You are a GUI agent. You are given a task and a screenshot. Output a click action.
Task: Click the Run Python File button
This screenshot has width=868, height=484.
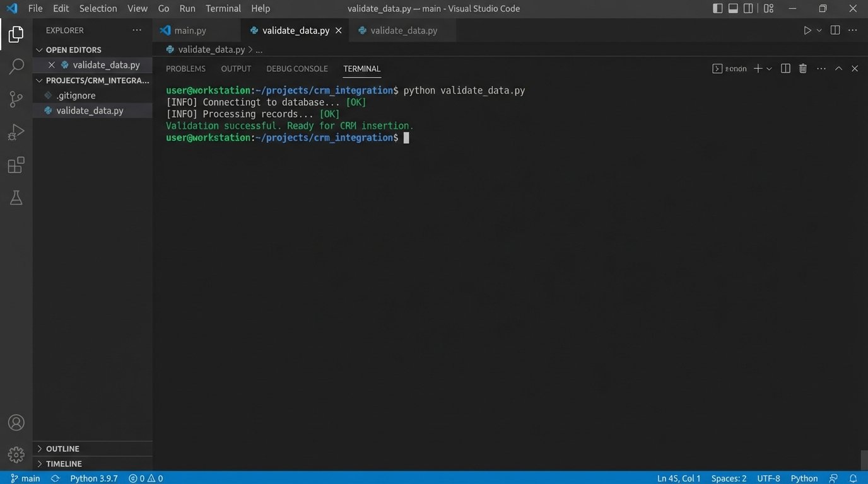pyautogui.click(x=807, y=30)
